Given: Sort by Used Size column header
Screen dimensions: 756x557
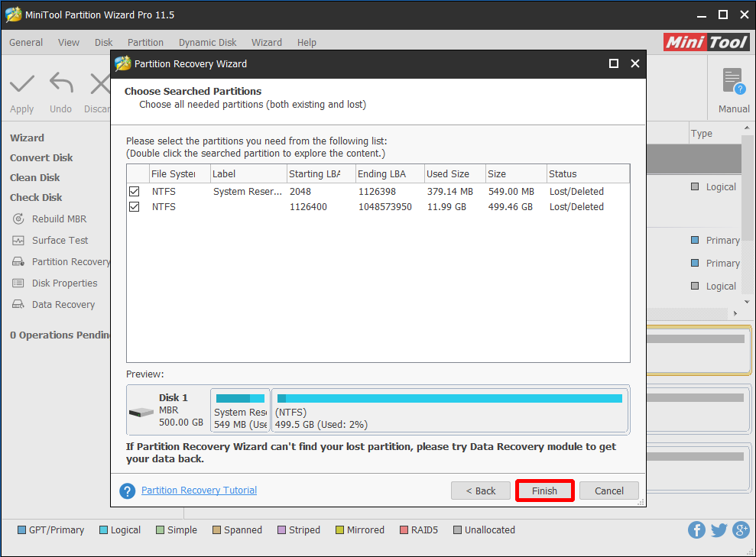Looking at the screenshot, I should click(x=455, y=173).
